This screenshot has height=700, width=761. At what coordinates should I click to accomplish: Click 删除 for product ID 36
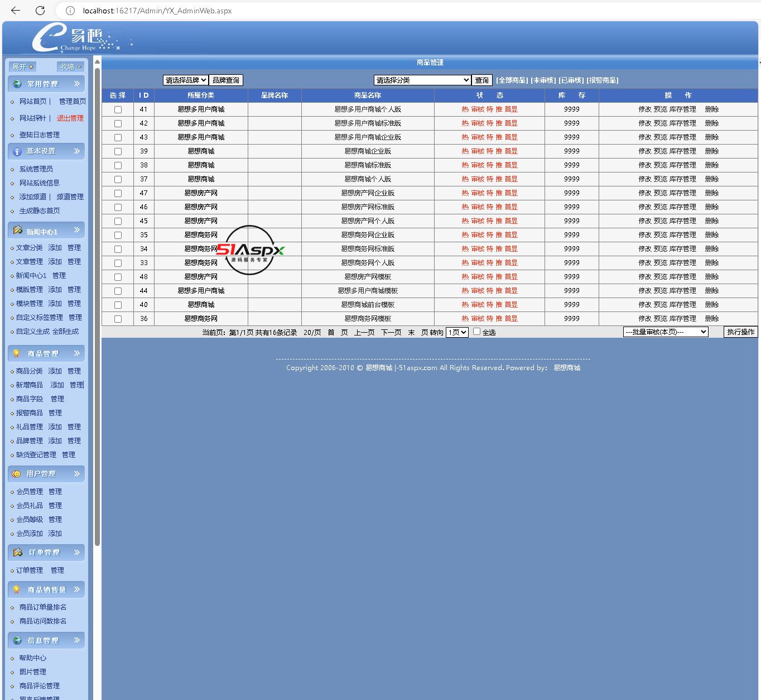pyautogui.click(x=712, y=319)
